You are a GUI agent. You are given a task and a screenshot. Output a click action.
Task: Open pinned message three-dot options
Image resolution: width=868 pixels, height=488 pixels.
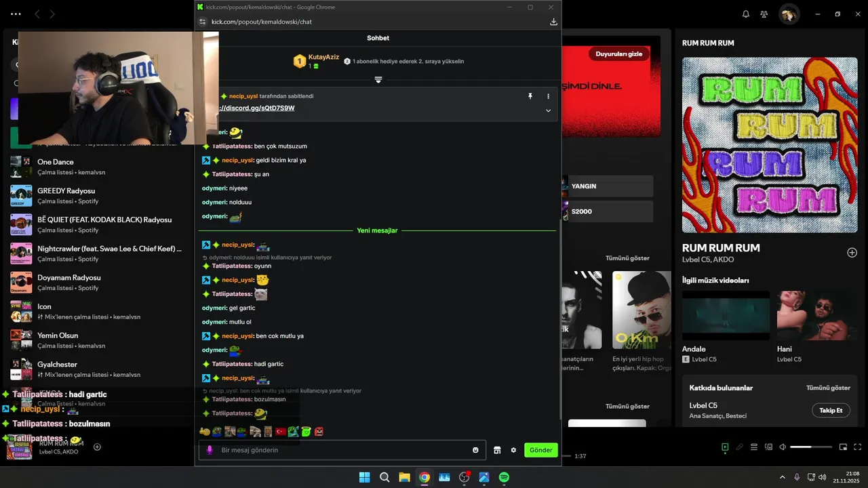[x=548, y=96]
